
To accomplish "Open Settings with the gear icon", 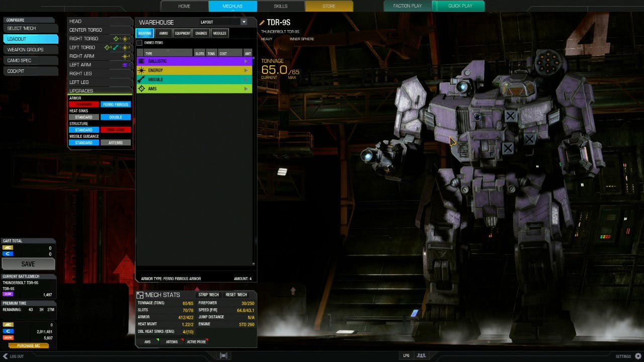I will click(638, 356).
